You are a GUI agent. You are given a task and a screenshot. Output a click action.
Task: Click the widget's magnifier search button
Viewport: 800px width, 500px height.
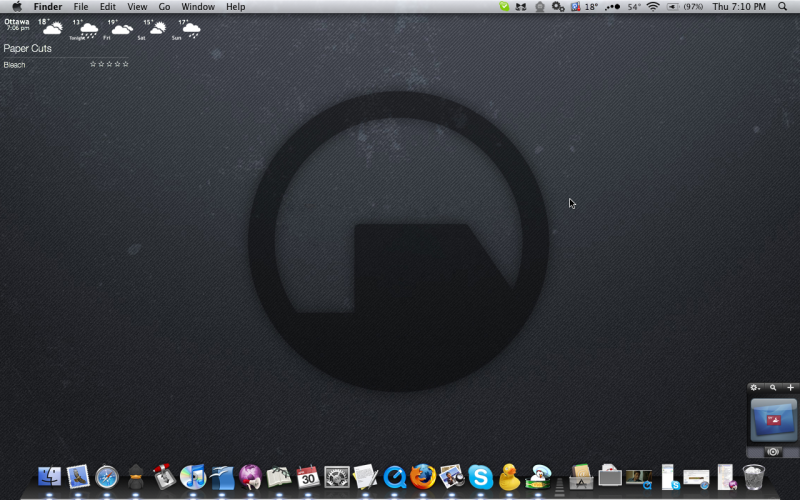(773, 388)
